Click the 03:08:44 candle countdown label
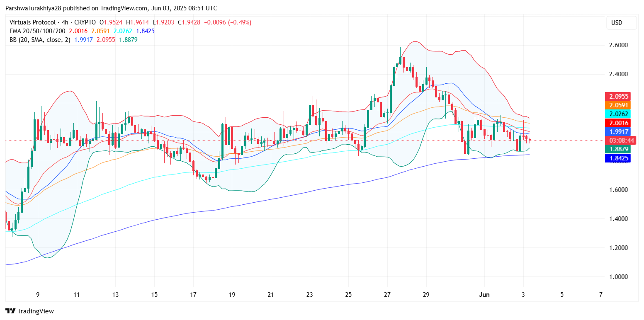 (x=618, y=140)
